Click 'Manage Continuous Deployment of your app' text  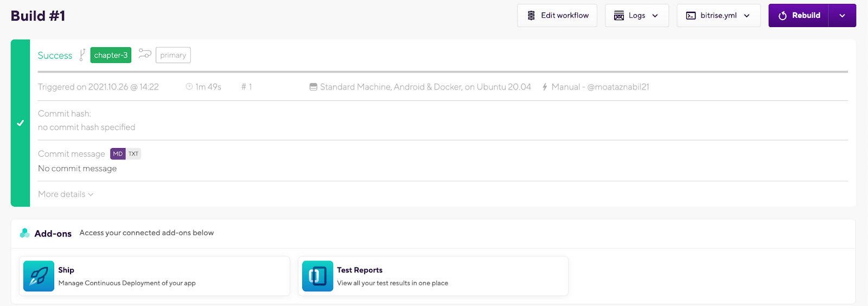(127, 283)
